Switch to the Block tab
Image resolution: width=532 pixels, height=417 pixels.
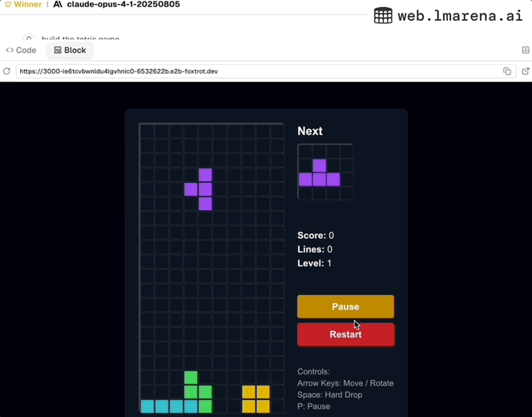click(x=70, y=50)
